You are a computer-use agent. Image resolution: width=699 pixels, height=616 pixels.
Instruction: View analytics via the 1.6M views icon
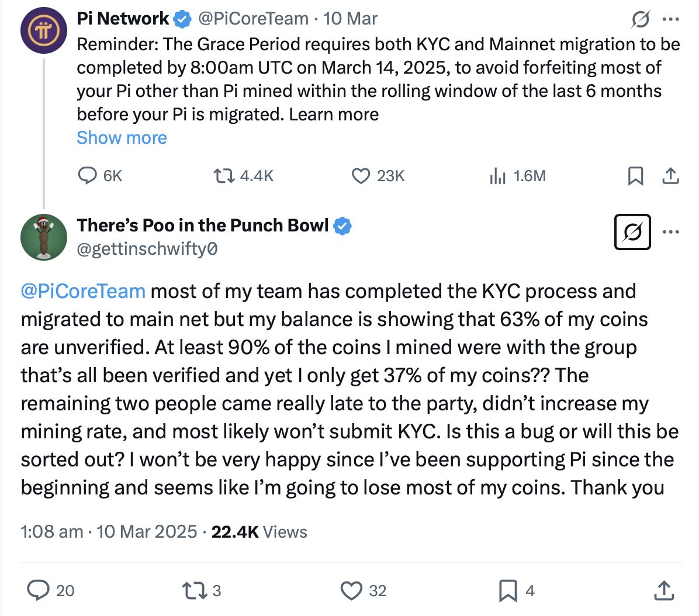[499, 175]
